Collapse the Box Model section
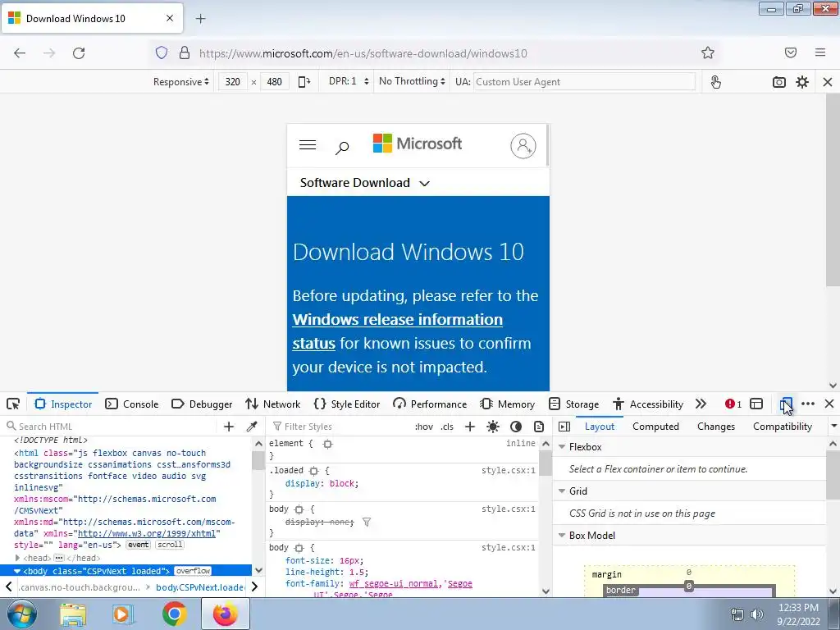The height and width of the screenshot is (630, 840). [x=563, y=535]
